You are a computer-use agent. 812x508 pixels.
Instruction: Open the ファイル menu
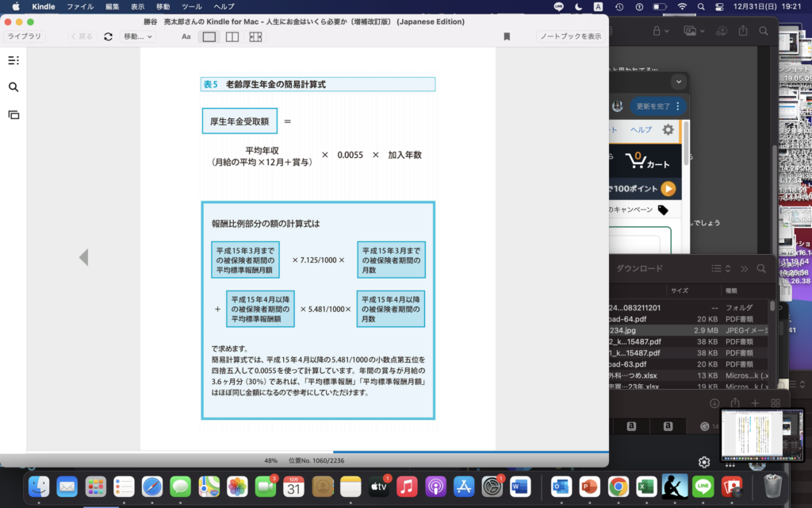[x=79, y=6]
